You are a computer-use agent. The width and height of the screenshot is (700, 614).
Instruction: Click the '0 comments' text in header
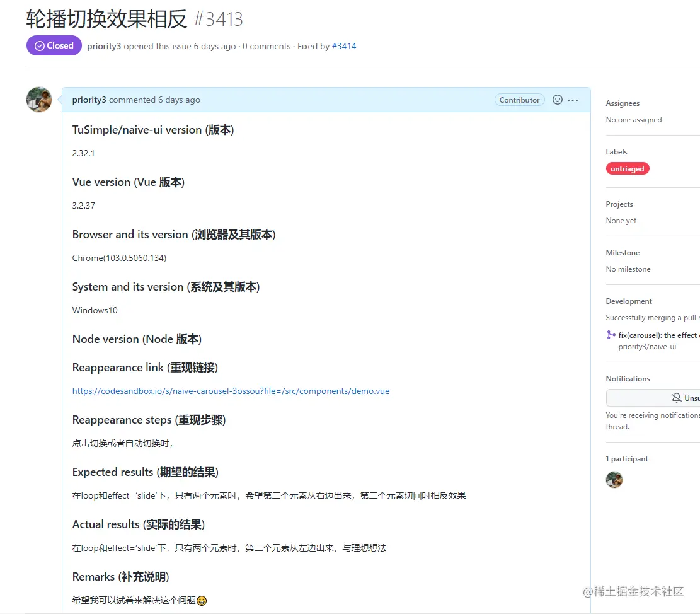[267, 47]
